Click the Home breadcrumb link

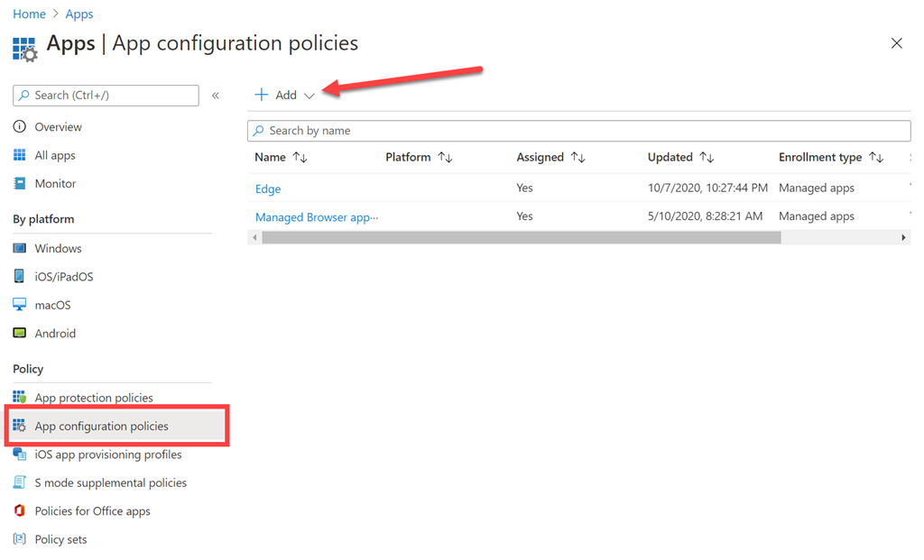tap(29, 14)
